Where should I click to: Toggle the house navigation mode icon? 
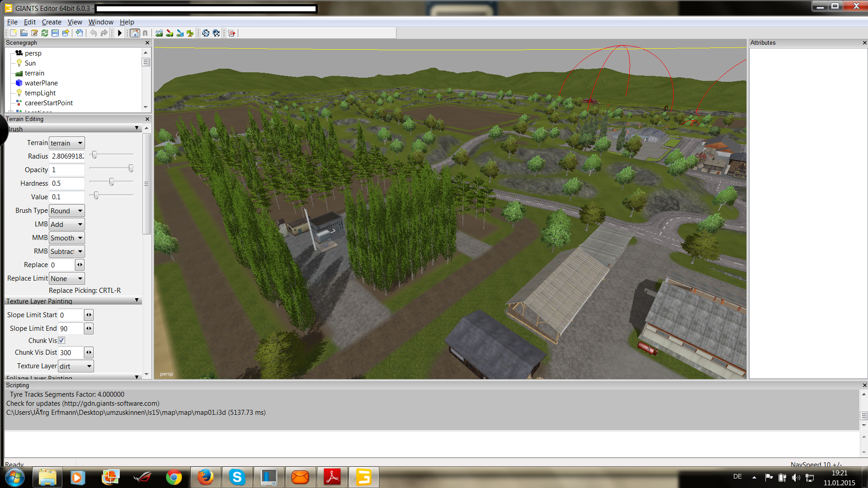pyautogui.click(x=135, y=33)
